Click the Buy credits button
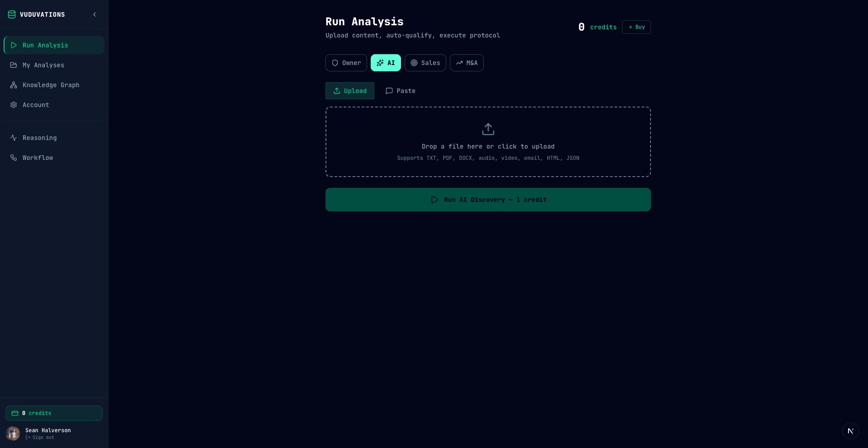The width and height of the screenshot is (868, 448). tap(637, 27)
